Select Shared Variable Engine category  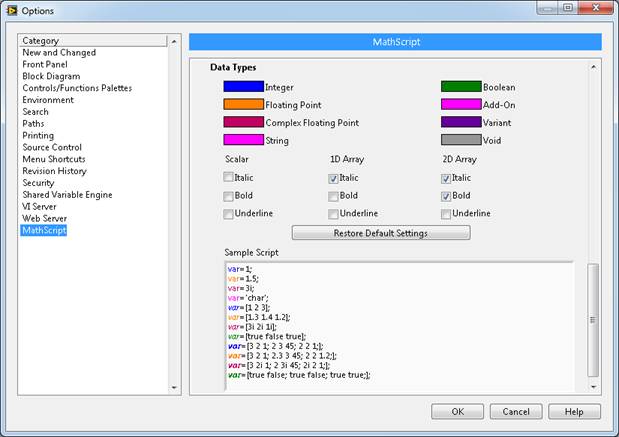click(x=67, y=195)
